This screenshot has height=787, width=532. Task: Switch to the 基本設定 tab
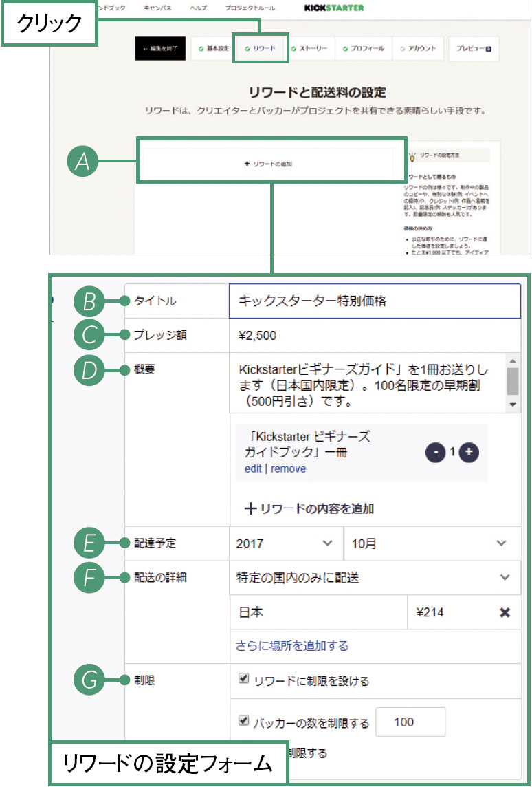[214, 49]
